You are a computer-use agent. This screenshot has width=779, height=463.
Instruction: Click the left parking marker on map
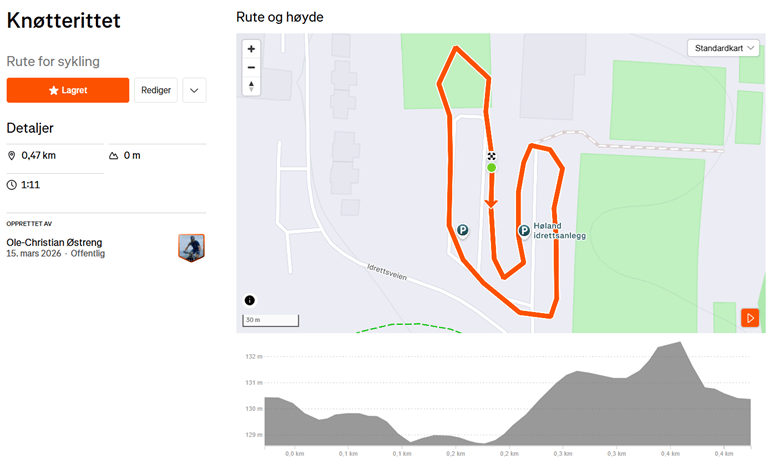[462, 230]
